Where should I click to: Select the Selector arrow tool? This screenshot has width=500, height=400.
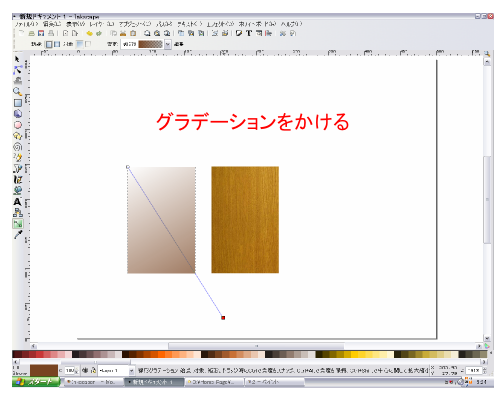(17, 60)
